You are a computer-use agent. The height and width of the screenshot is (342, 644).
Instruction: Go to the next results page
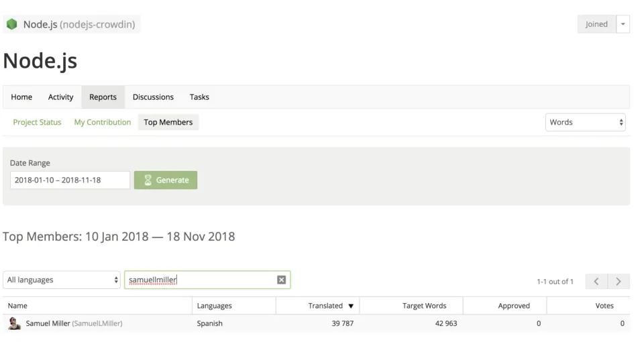pos(619,281)
